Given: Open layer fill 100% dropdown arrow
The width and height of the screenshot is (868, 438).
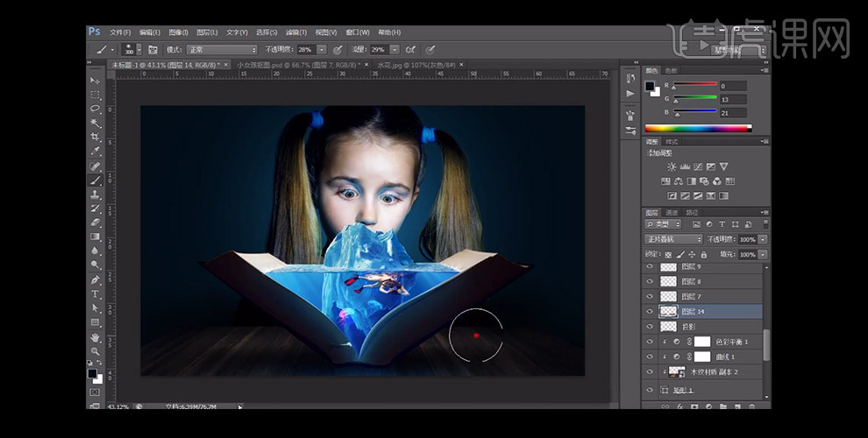Looking at the screenshot, I should click(x=763, y=254).
